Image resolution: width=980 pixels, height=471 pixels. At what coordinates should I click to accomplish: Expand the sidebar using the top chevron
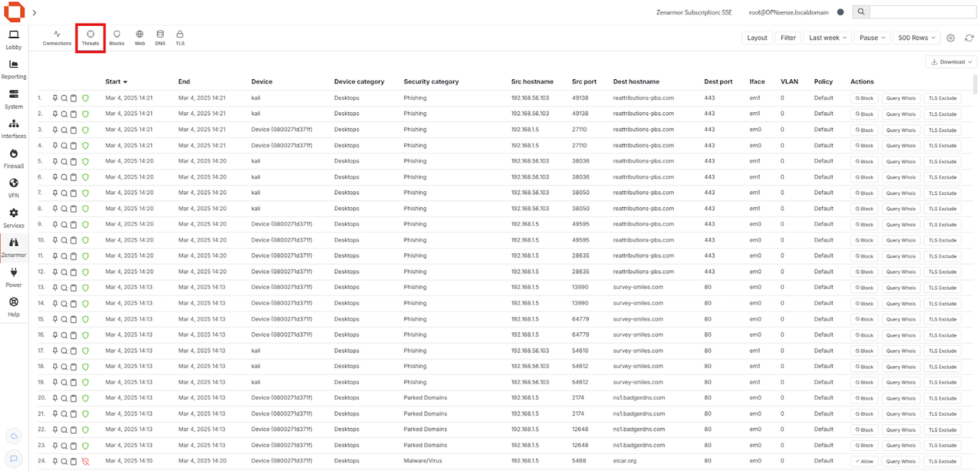(34, 12)
